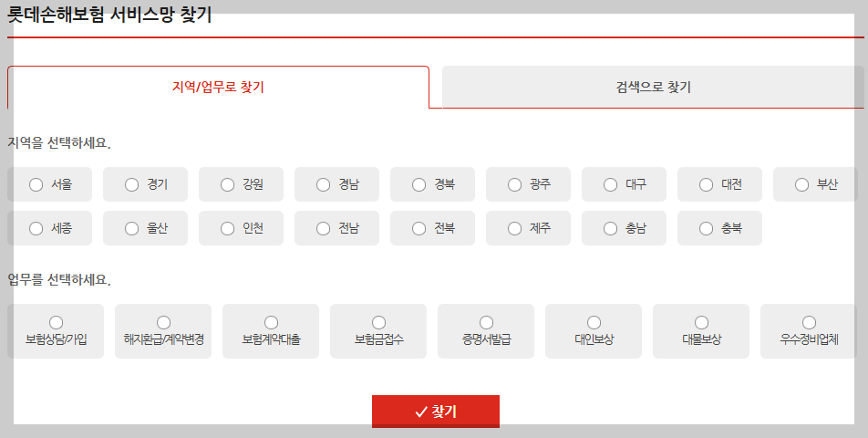Viewport: 868px width, 438px height.
Task: Open the 검색으로 찾기 tab
Action: [x=653, y=87]
